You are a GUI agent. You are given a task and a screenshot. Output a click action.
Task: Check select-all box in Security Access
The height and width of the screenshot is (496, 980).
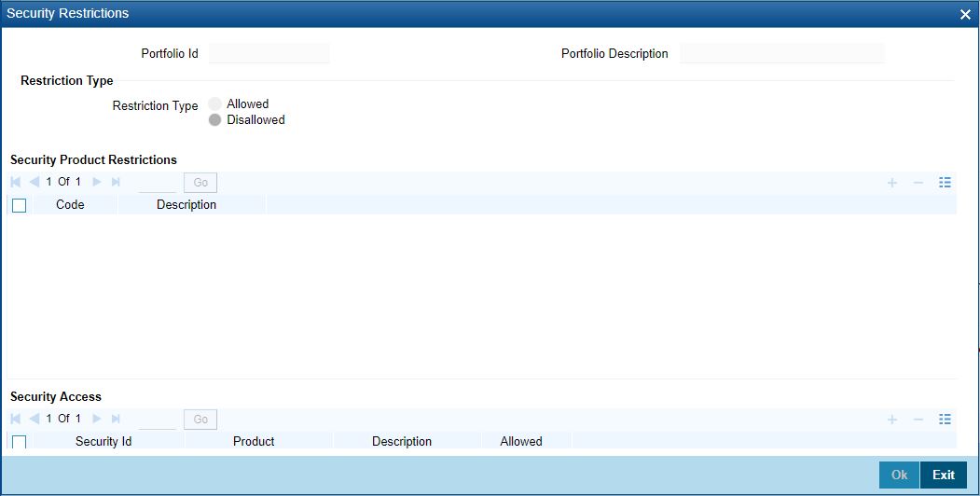[x=20, y=442]
